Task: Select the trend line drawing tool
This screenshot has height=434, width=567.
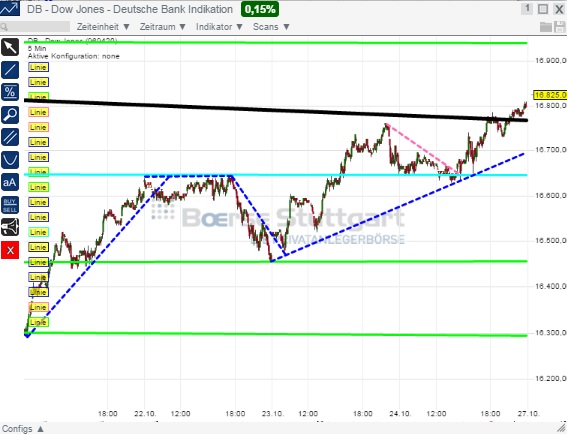Action: click(x=10, y=70)
